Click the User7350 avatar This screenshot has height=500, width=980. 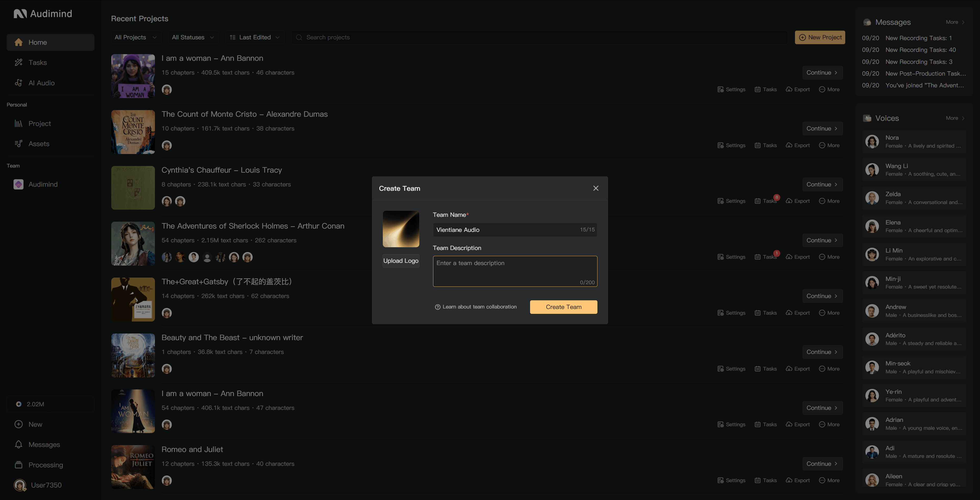(x=20, y=485)
